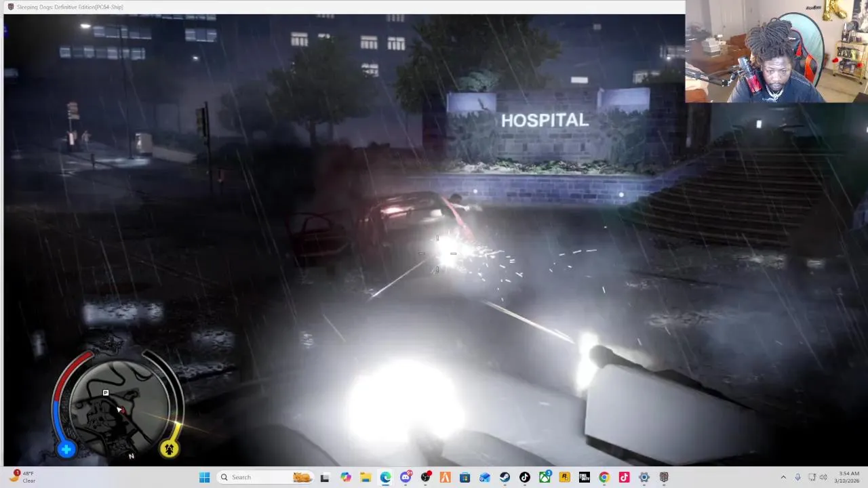This screenshot has height=488, width=868.
Task: Show hidden system tray icons
Action: (x=783, y=477)
